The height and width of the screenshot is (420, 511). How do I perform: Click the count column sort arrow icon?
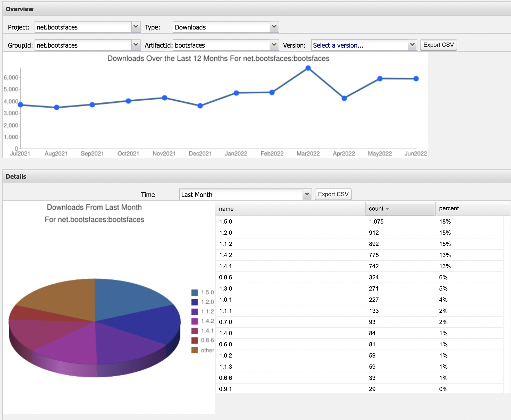point(388,209)
